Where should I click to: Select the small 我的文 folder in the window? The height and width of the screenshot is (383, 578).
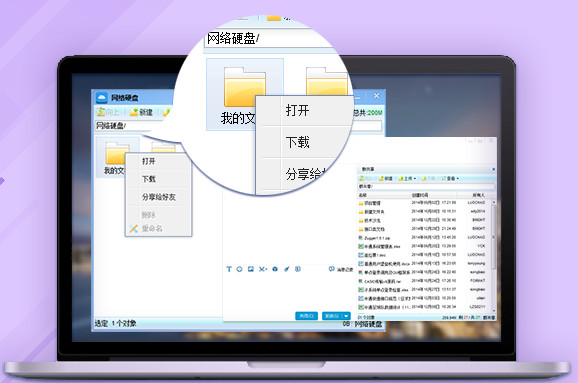point(117,157)
